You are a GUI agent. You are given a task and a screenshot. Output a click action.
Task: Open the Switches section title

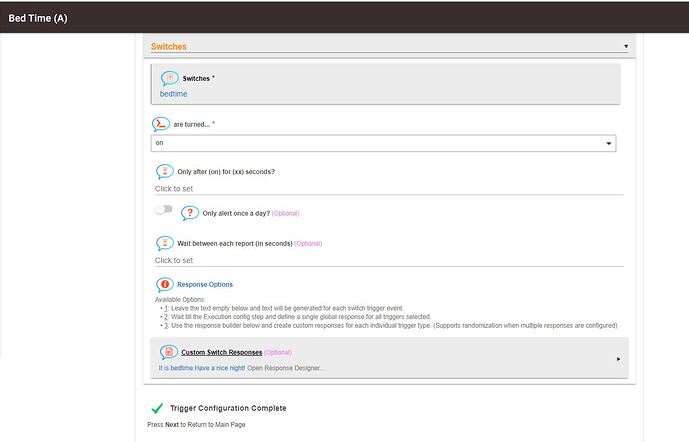tap(169, 46)
